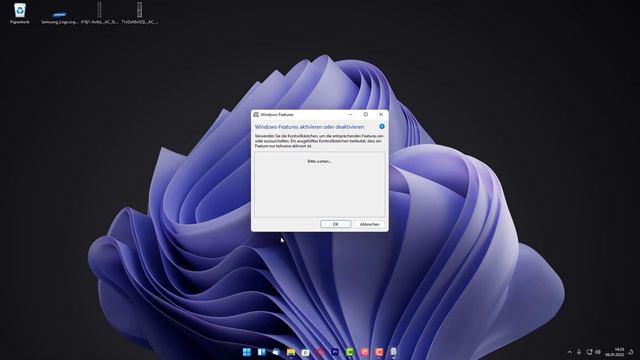The image size is (640, 360).
Task: Select the Papierkorb recycle bin icon
Action: (x=20, y=13)
